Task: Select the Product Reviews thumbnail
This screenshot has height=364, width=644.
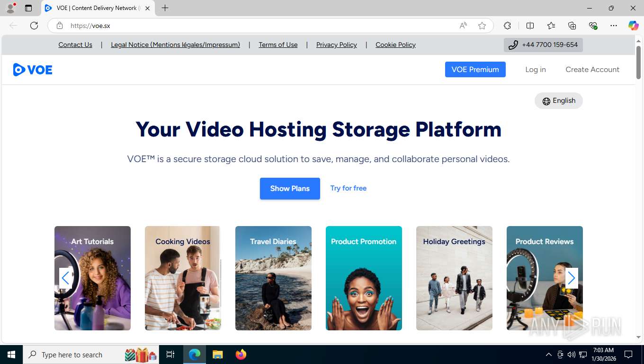Action: click(x=545, y=278)
